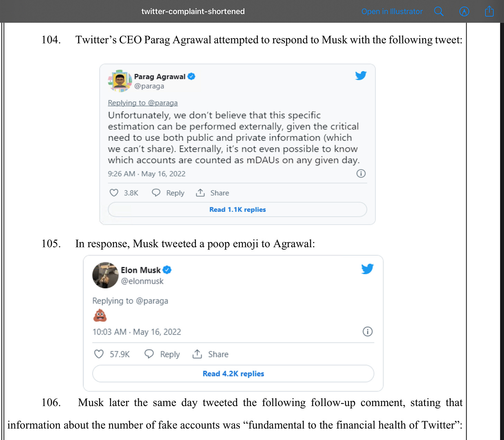
Task: Like Parag Agrawal's tweet heart icon
Action: coord(114,192)
